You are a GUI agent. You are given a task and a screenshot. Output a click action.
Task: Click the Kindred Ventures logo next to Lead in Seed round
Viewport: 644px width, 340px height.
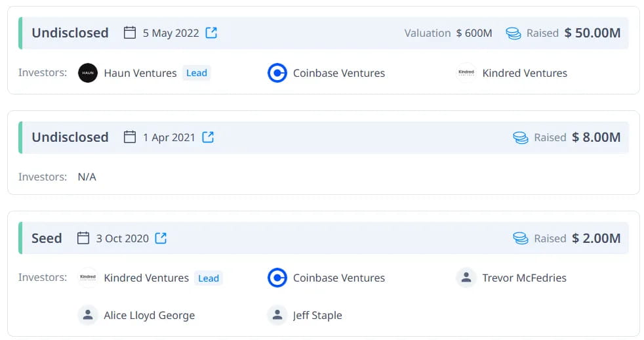pos(88,278)
